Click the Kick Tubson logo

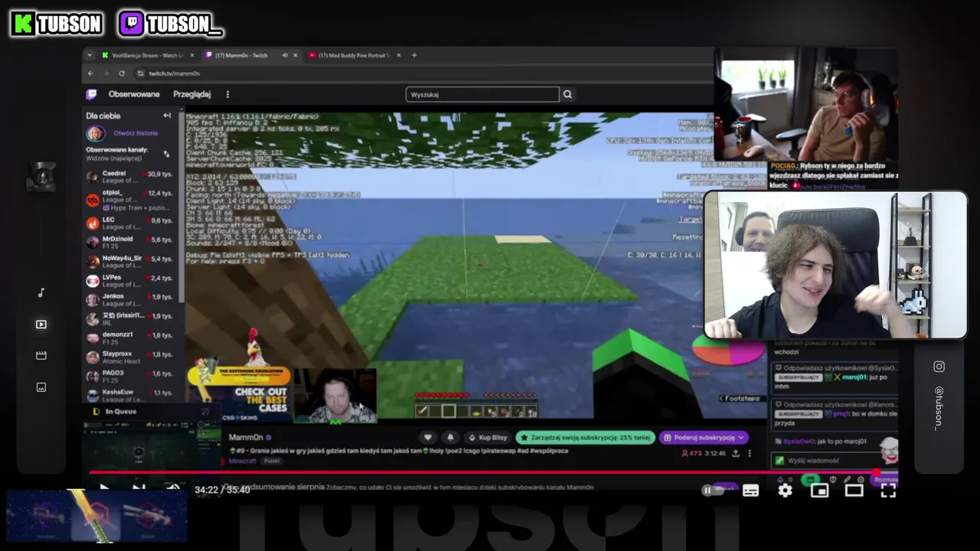point(56,24)
